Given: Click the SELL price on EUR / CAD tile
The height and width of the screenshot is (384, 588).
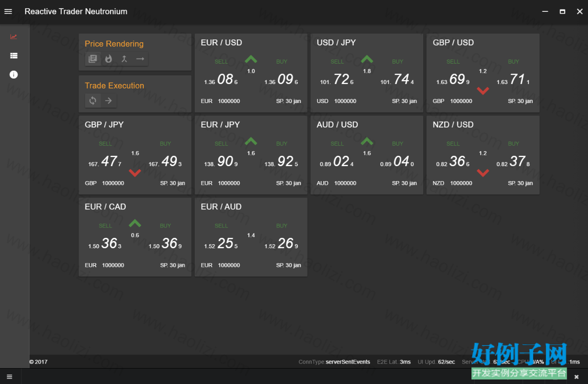Looking at the screenshot, I should point(105,244).
